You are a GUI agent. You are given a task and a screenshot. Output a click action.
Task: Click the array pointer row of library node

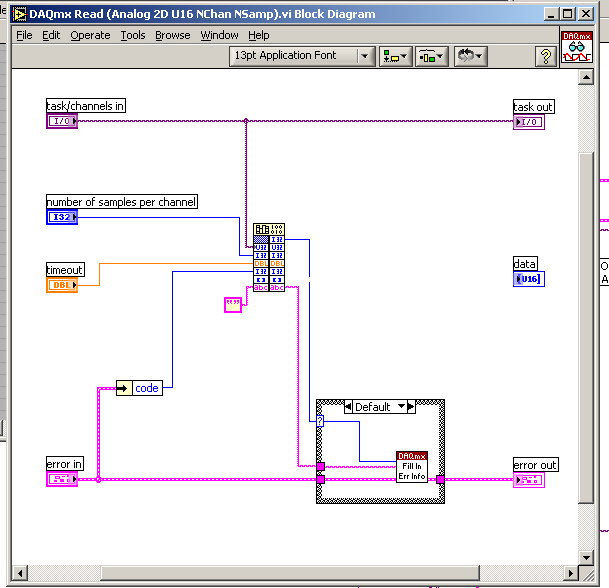pos(261,280)
